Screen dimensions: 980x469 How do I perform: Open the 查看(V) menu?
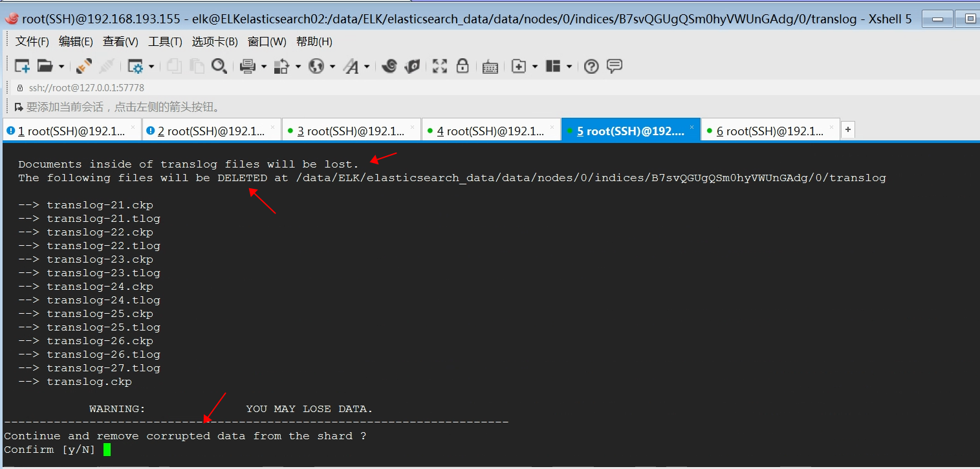click(120, 41)
